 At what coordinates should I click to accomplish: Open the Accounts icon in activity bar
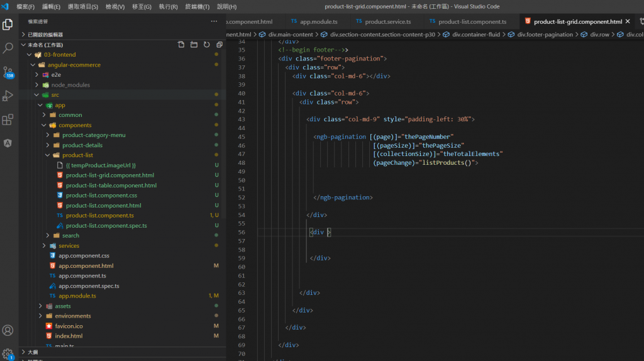[x=8, y=330]
